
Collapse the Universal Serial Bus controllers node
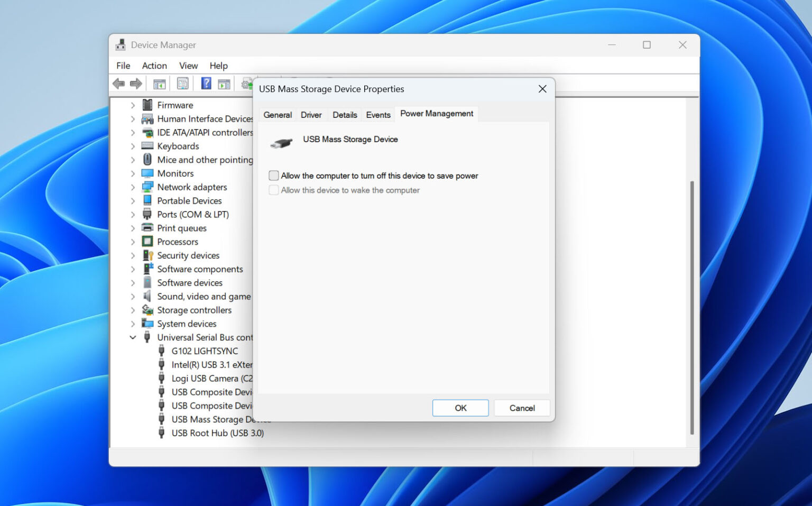click(x=133, y=337)
